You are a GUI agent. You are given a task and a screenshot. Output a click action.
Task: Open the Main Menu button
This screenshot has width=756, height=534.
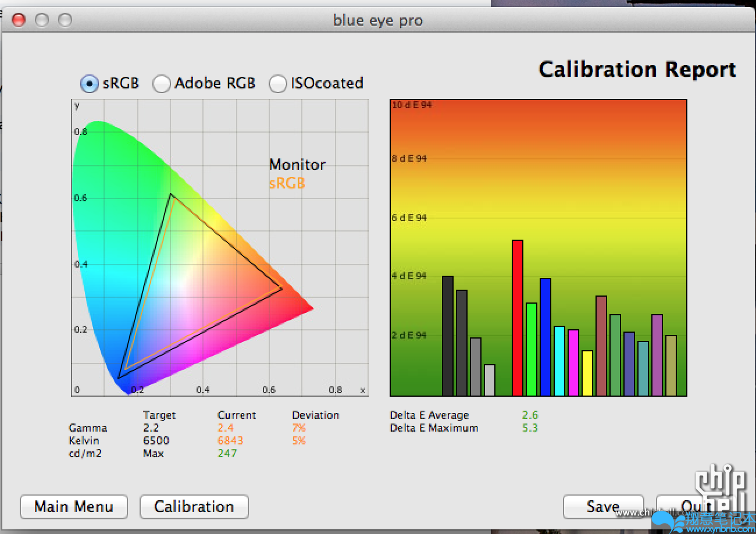(74, 507)
